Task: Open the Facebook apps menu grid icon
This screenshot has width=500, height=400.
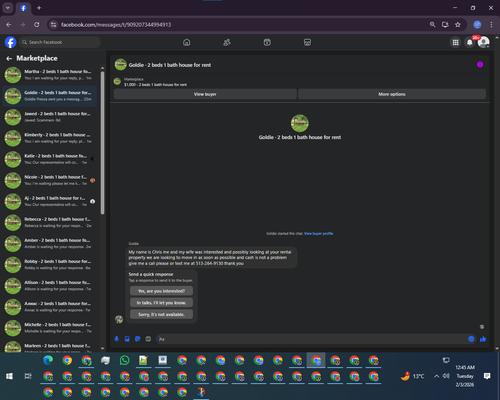Action: 455,42
